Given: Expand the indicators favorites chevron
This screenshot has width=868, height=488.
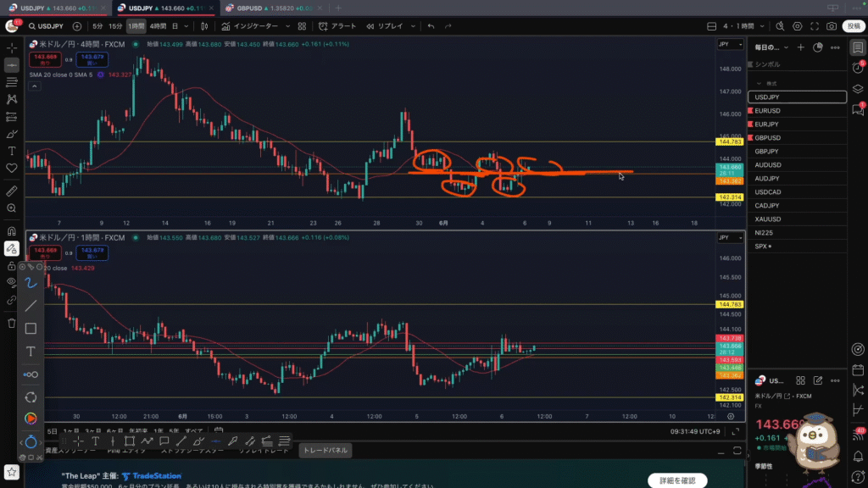Looking at the screenshot, I should pos(287,26).
